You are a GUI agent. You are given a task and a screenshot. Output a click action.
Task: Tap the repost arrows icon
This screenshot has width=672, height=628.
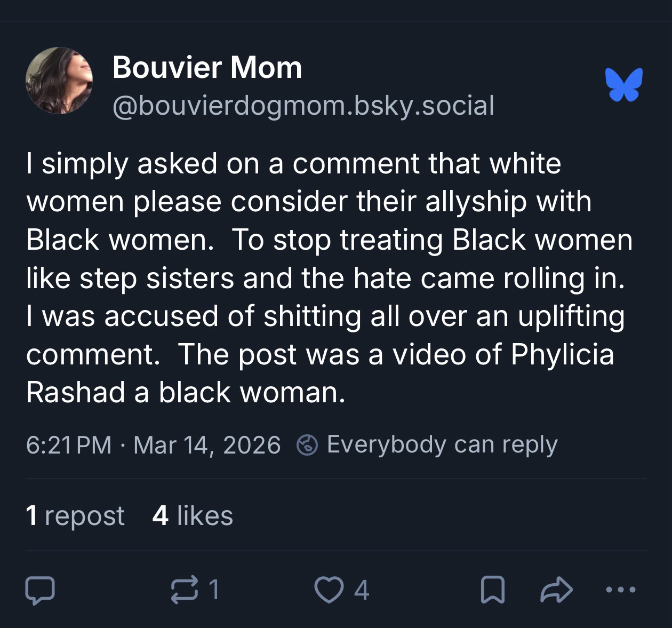pos(183,590)
